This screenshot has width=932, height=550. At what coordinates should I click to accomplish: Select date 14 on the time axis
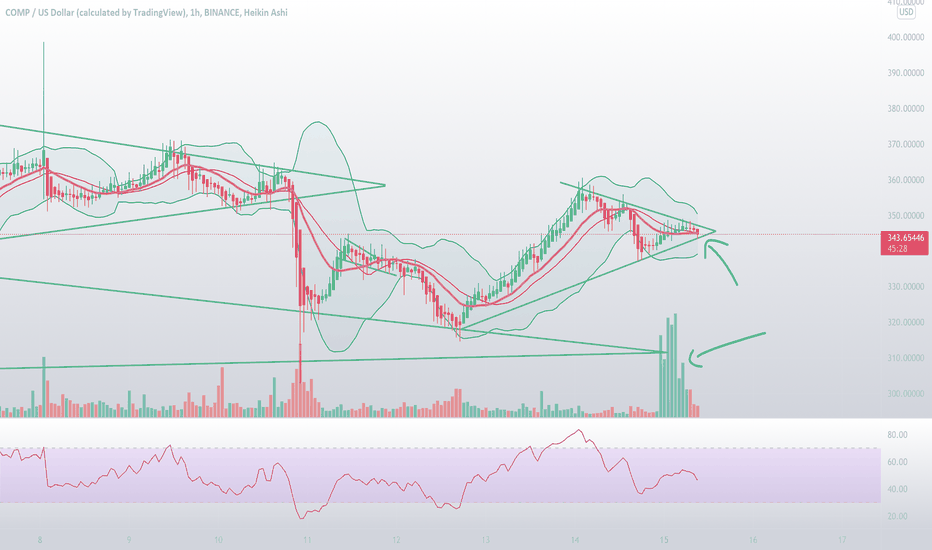(x=575, y=540)
